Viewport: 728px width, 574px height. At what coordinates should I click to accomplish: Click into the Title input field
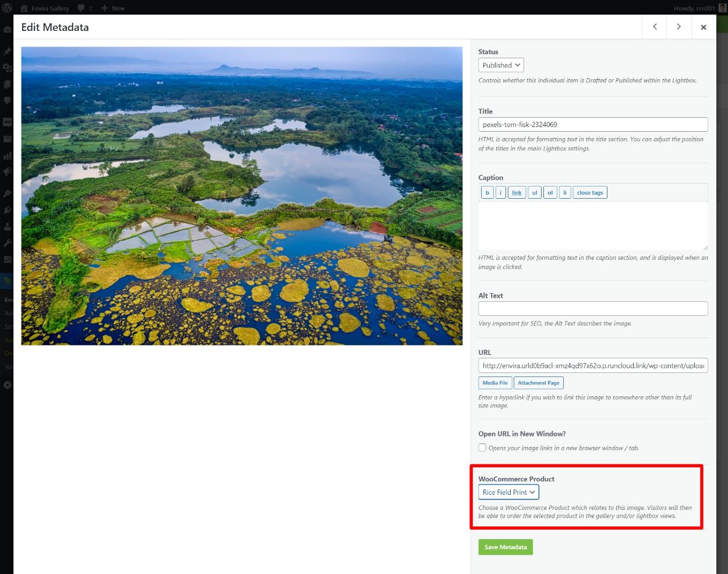point(593,124)
